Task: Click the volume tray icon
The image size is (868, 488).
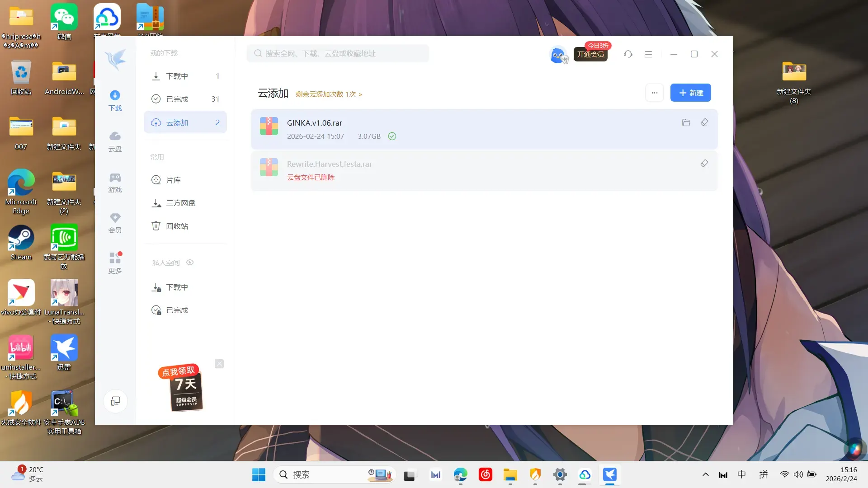Action: click(x=798, y=474)
